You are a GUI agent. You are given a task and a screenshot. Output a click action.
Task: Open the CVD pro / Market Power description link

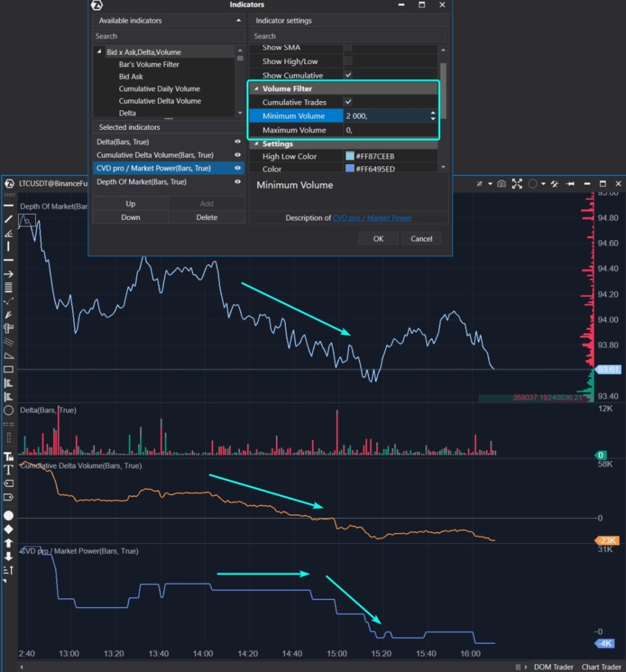[371, 218]
